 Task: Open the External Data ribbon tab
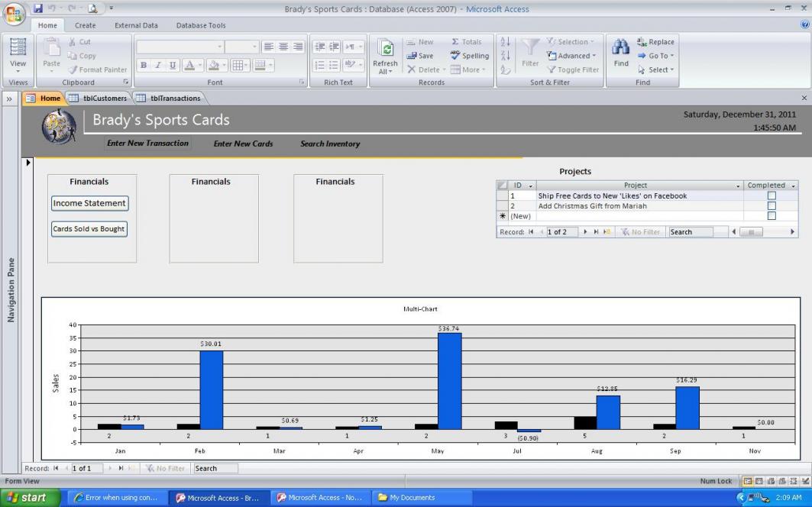coord(135,25)
